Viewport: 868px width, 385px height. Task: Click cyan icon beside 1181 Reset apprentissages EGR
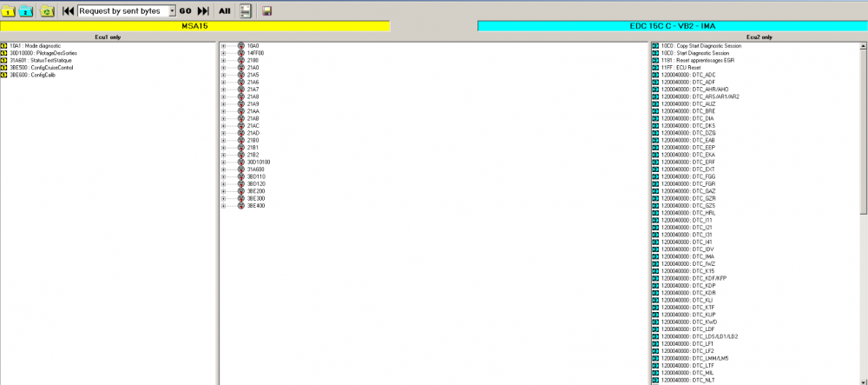point(655,60)
